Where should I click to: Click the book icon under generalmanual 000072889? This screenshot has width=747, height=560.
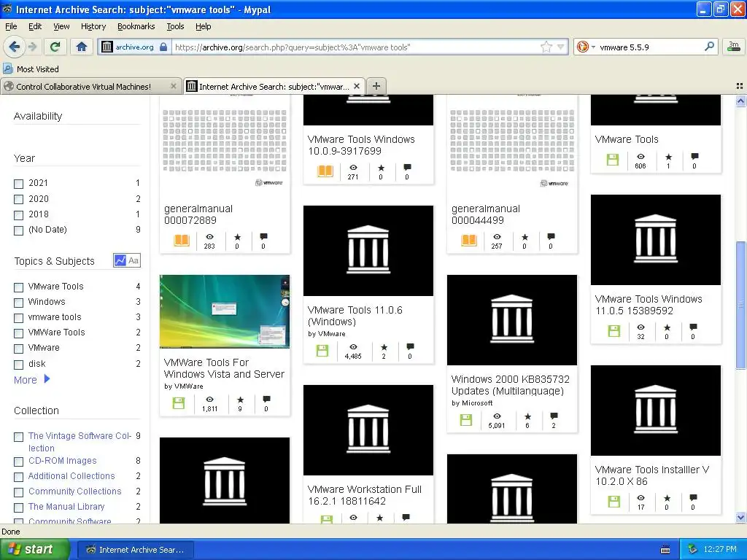point(182,241)
